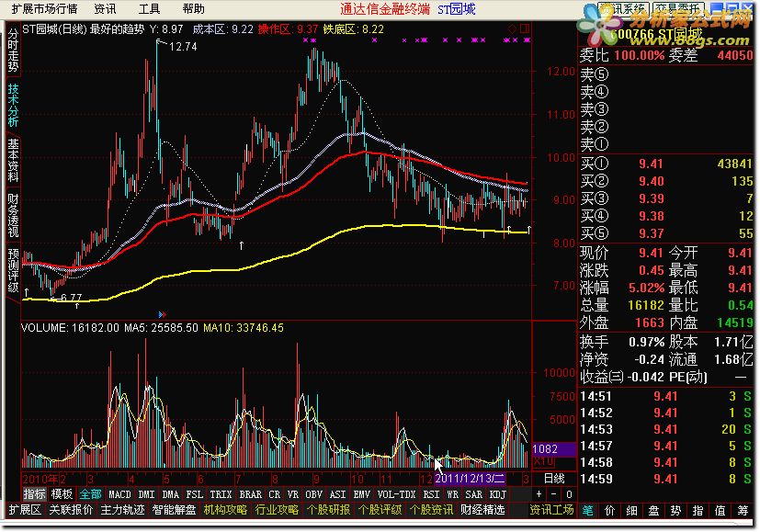This screenshot has height=532, width=760.
Task: Click the 0 button in indicator bar
Action: (x=569, y=494)
